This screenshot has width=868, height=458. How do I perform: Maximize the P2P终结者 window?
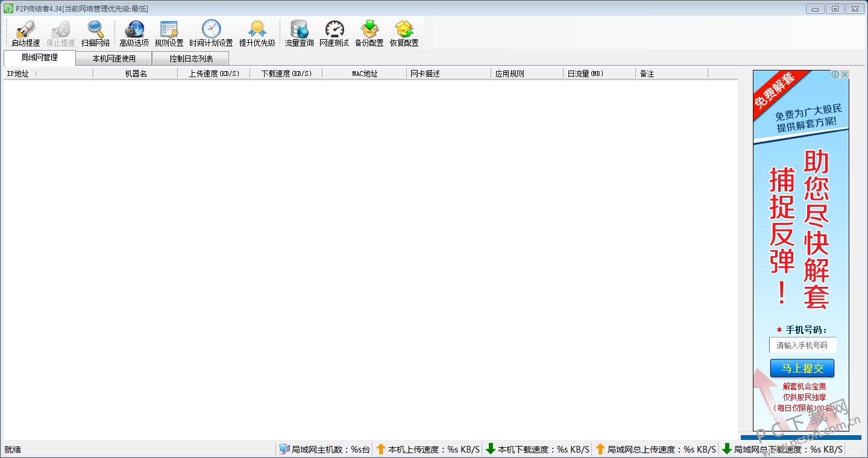pos(835,8)
